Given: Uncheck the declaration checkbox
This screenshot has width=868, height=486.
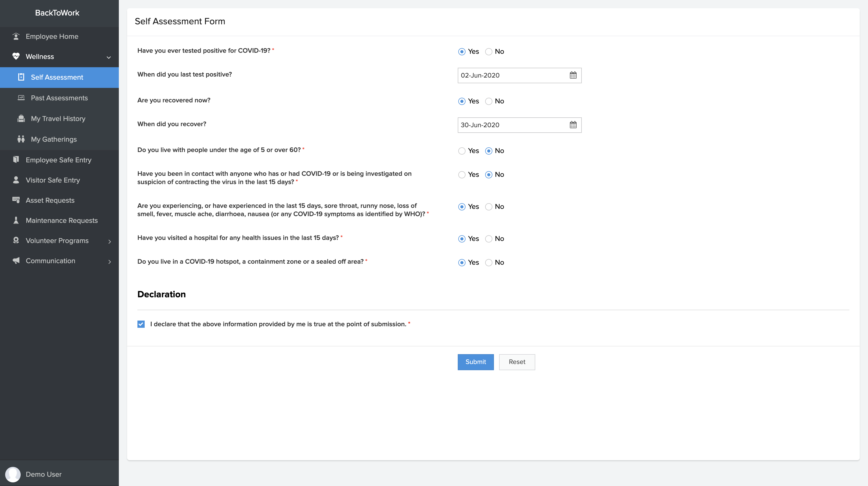Looking at the screenshot, I should 141,324.
